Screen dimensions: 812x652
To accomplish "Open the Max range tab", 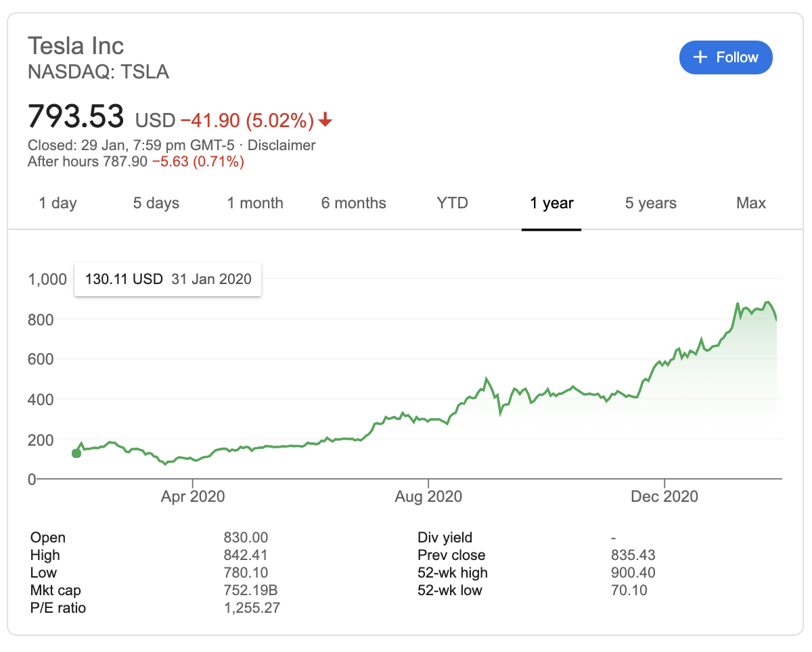I will [x=751, y=203].
